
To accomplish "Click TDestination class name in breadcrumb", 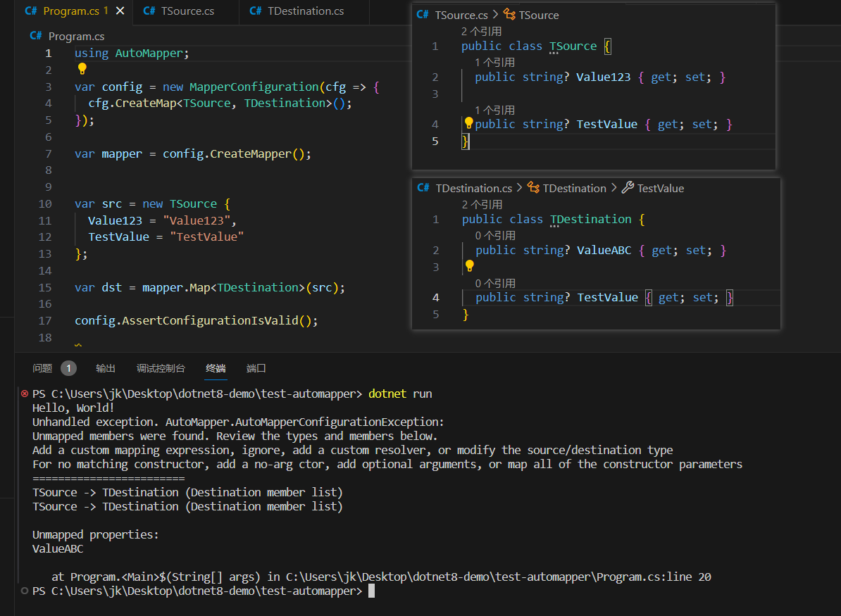I will click(575, 188).
